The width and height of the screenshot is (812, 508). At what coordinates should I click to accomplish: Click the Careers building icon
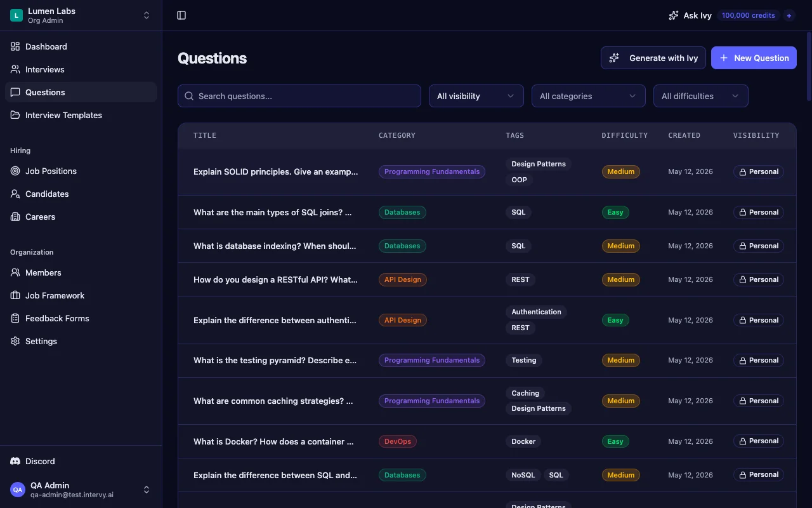pos(15,217)
